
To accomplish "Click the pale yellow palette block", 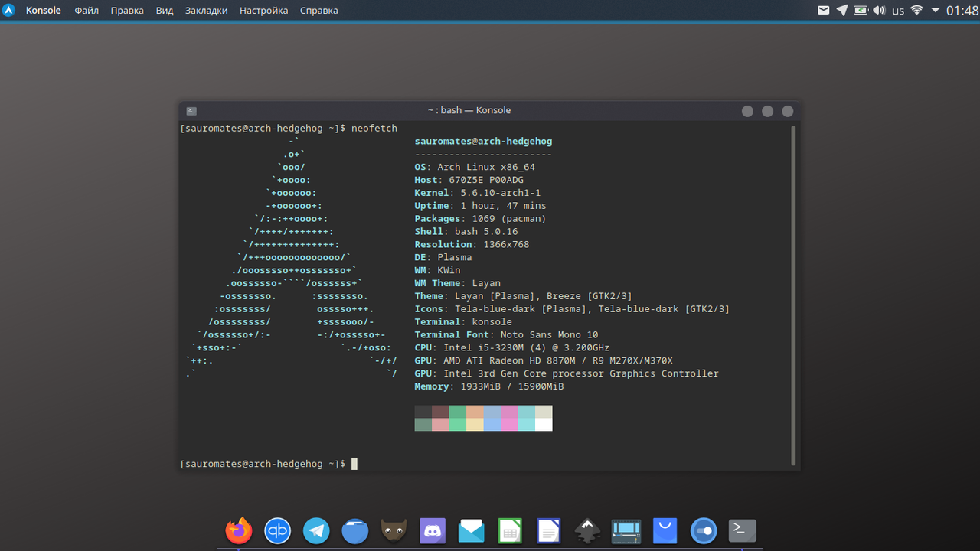I will pos(475,425).
